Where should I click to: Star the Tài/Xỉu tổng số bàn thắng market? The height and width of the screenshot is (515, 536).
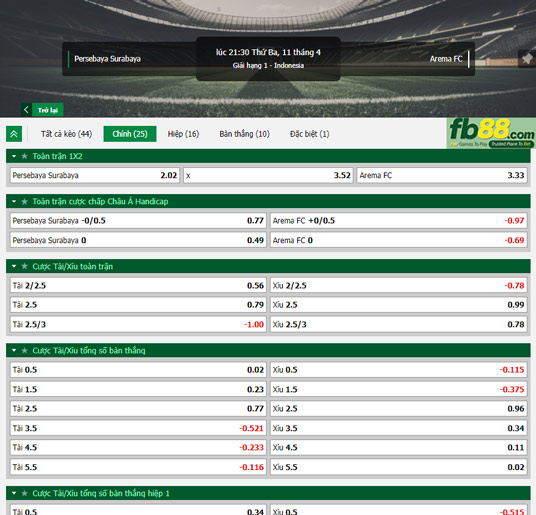coord(25,351)
